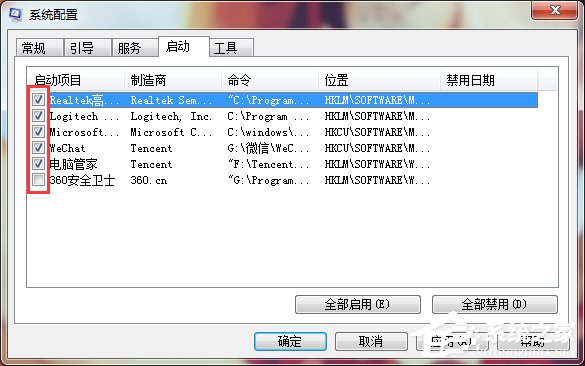Click the 全部启用 button
This screenshot has width=585, height=366.
pyautogui.click(x=357, y=304)
